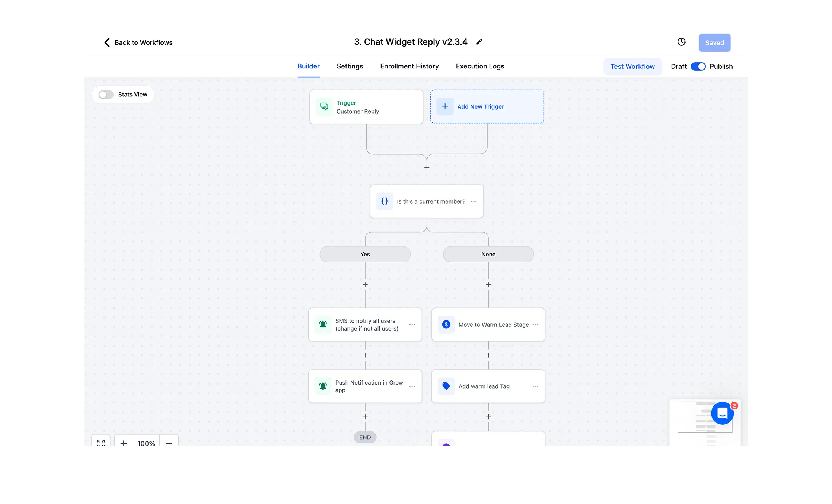The image size is (832, 504).
Task: Click the dollar icon on Move to Warm Lead Stage
Action: click(446, 324)
